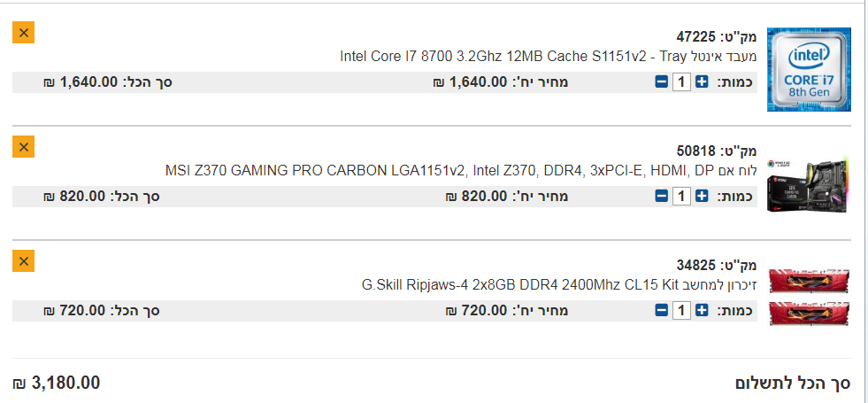Increase quantity of G.Skill Ripjaws memory

tap(702, 311)
